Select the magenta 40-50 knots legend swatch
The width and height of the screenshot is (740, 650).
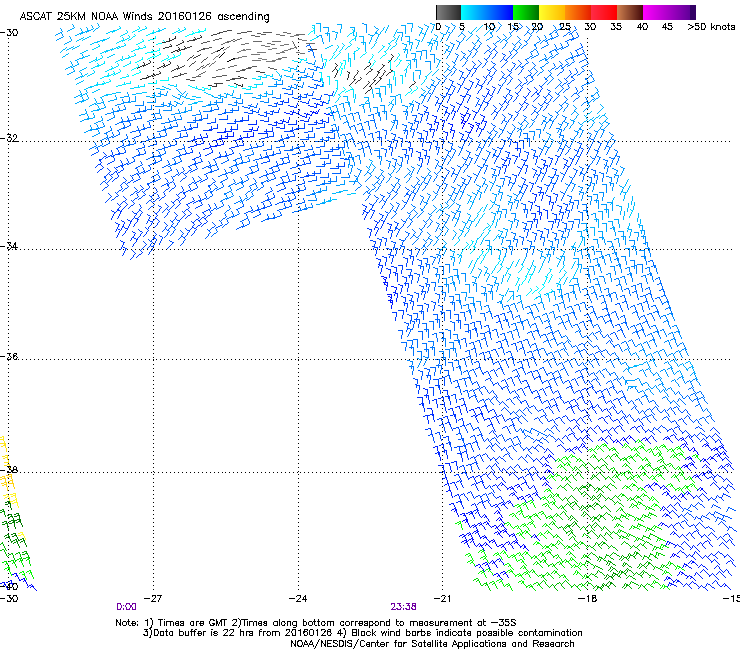[665, 12]
